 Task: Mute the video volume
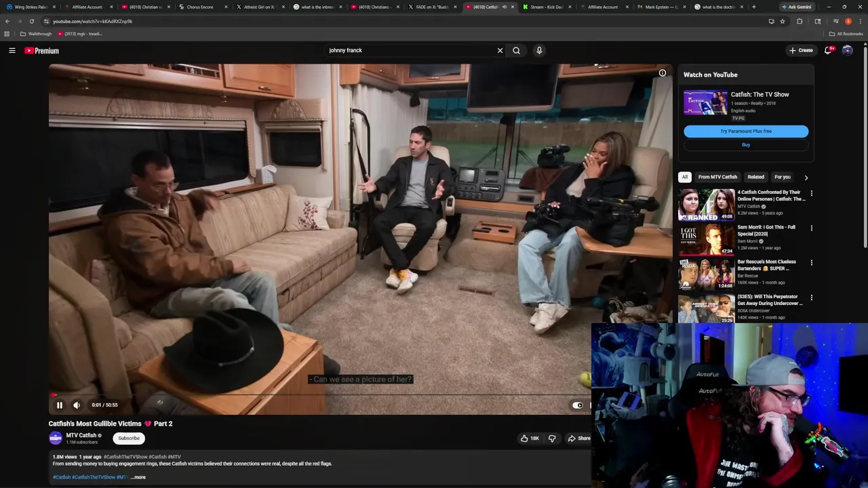(77, 405)
